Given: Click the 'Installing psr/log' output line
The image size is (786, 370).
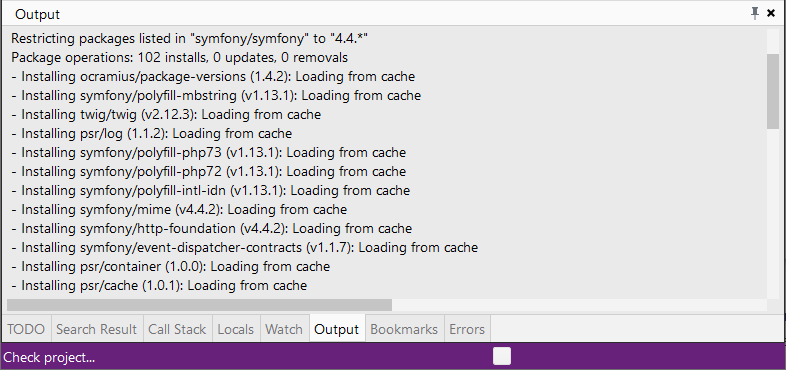Looking at the screenshot, I should 151,133.
